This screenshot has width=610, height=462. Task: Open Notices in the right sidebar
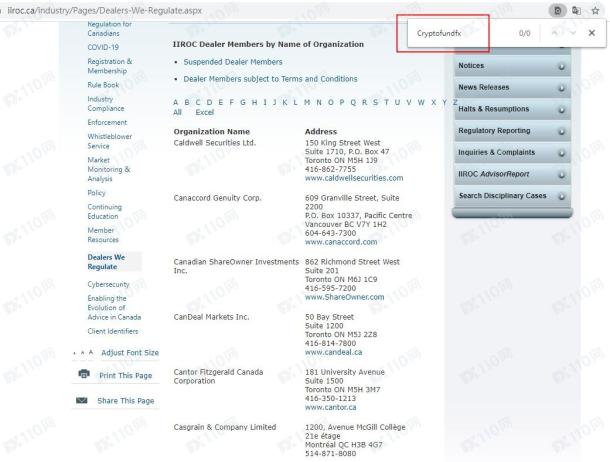[x=471, y=65]
